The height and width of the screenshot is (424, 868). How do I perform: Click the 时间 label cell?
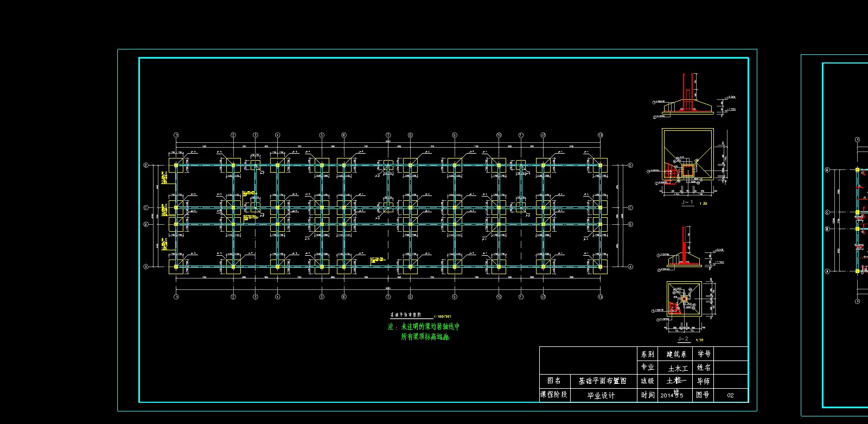647,395
